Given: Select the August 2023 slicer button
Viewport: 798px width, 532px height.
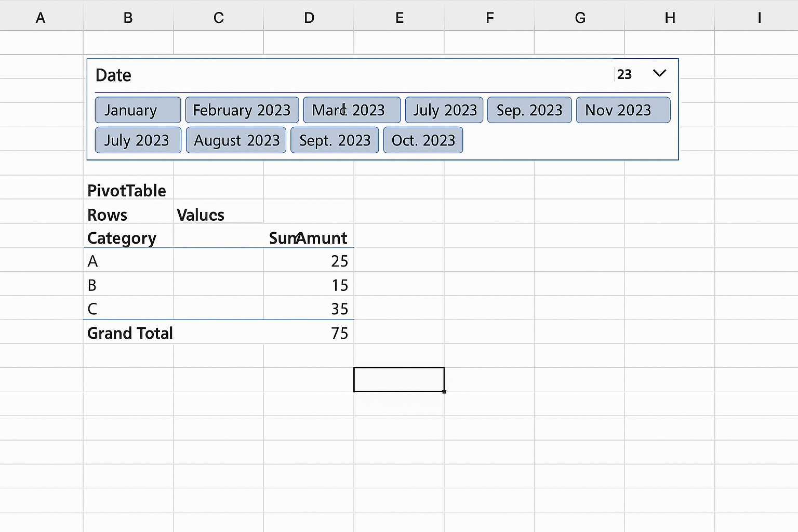Looking at the screenshot, I should tap(236, 140).
